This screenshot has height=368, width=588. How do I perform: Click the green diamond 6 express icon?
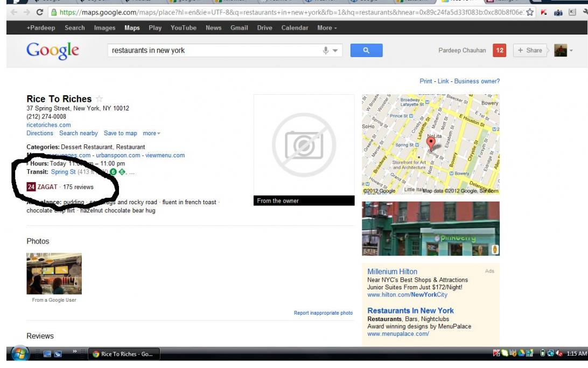pyautogui.click(x=122, y=172)
